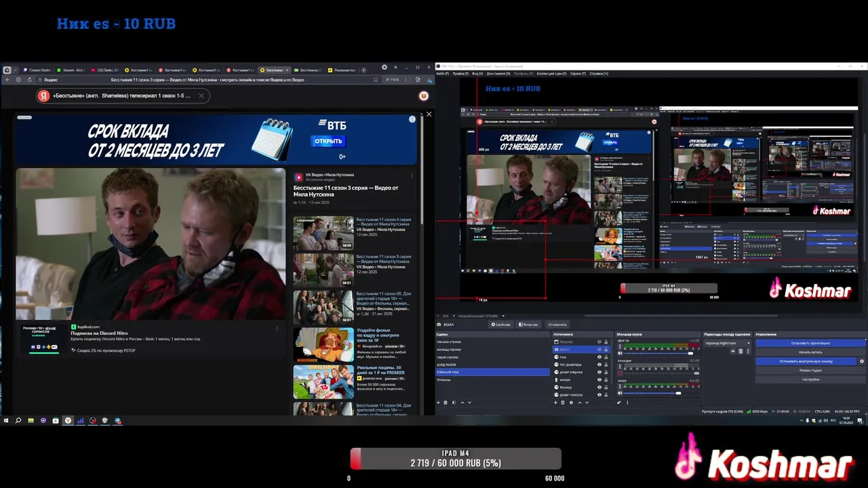Open the переход Night mare transition dropdown

point(728,343)
